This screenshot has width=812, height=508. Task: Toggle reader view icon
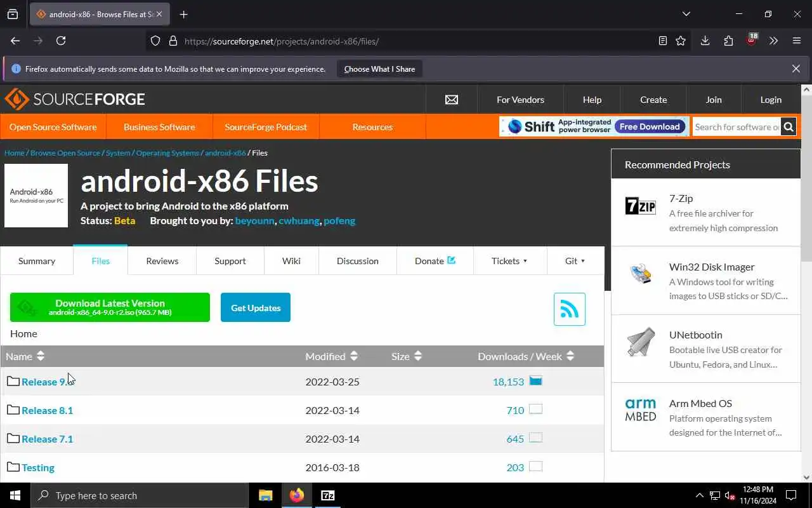click(663, 41)
